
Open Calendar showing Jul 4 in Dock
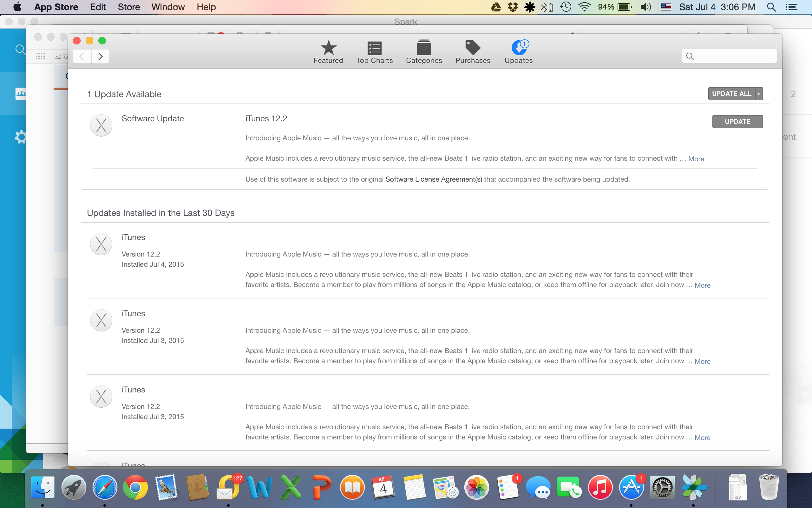(x=383, y=487)
